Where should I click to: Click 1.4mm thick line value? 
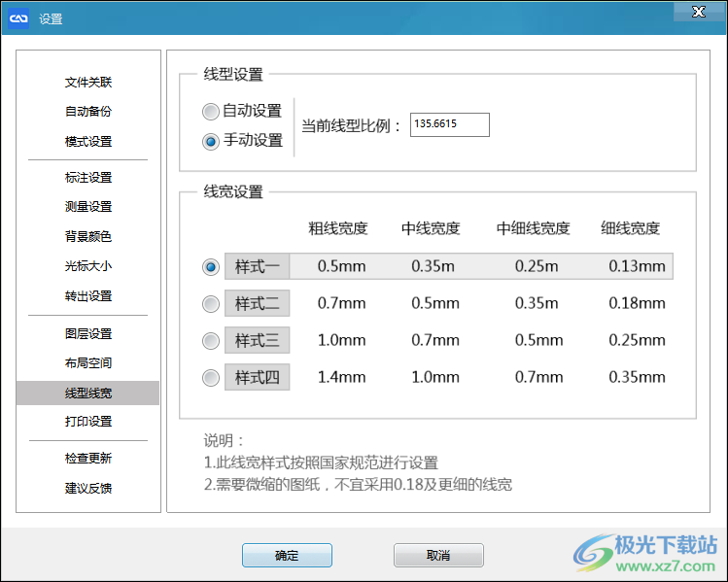pyautogui.click(x=341, y=377)
